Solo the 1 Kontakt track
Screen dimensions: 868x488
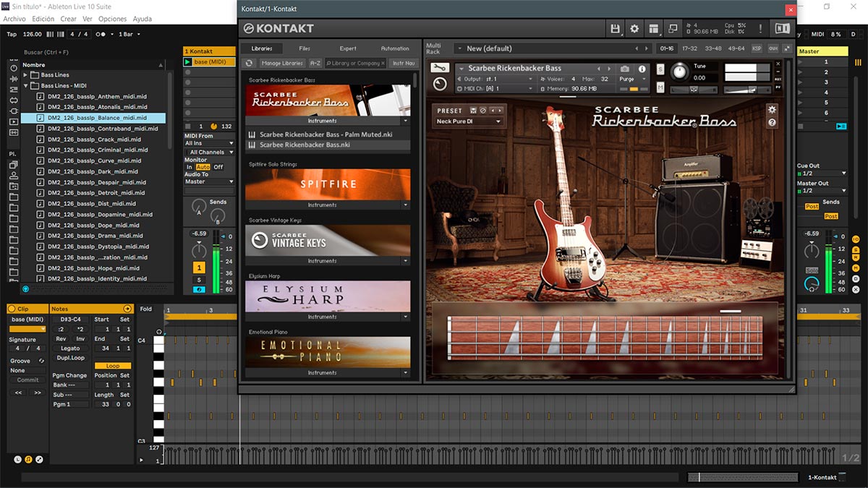coord(199,280)
